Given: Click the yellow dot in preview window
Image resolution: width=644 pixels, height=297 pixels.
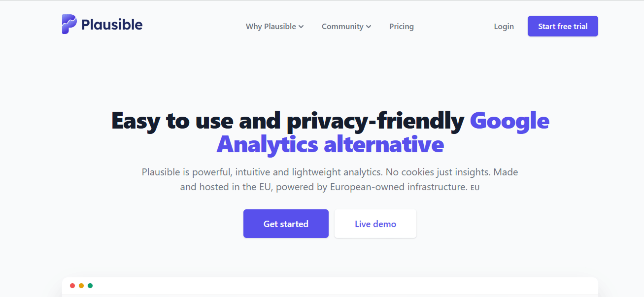Looking at the screenshot, I should [x=81, y=286].
